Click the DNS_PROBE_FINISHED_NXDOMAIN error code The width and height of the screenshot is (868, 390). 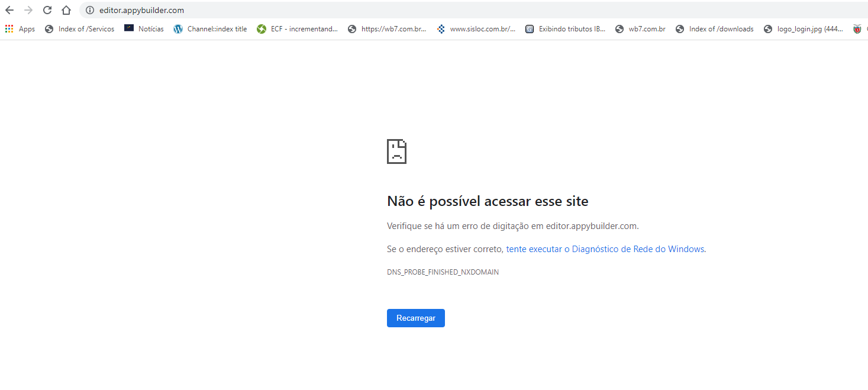443,272
